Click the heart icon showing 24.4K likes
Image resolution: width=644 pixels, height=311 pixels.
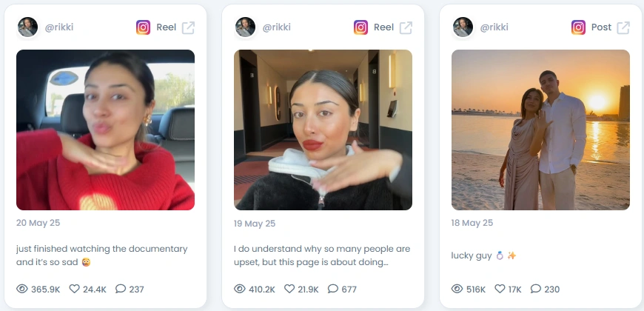click(x=74, y=289)
